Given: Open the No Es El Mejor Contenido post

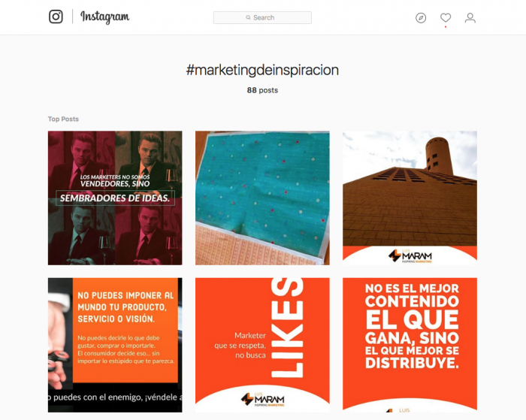Looking at the screenshot, I should 410,345.
